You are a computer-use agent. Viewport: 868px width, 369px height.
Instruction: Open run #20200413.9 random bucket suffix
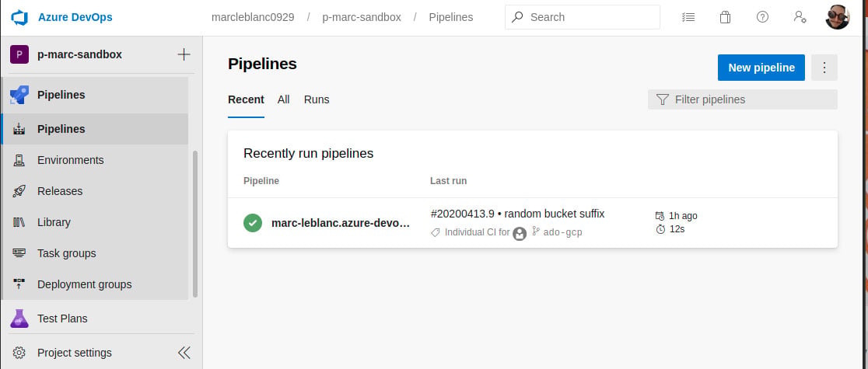tap(517, 214)
